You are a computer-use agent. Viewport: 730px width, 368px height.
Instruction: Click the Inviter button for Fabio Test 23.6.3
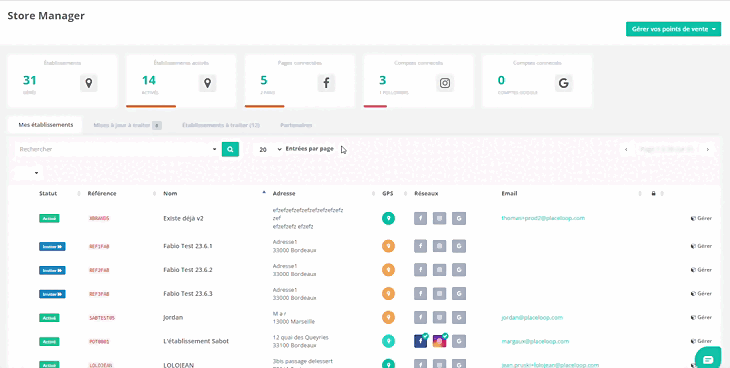pyautogui.click(x=52, y=294)
